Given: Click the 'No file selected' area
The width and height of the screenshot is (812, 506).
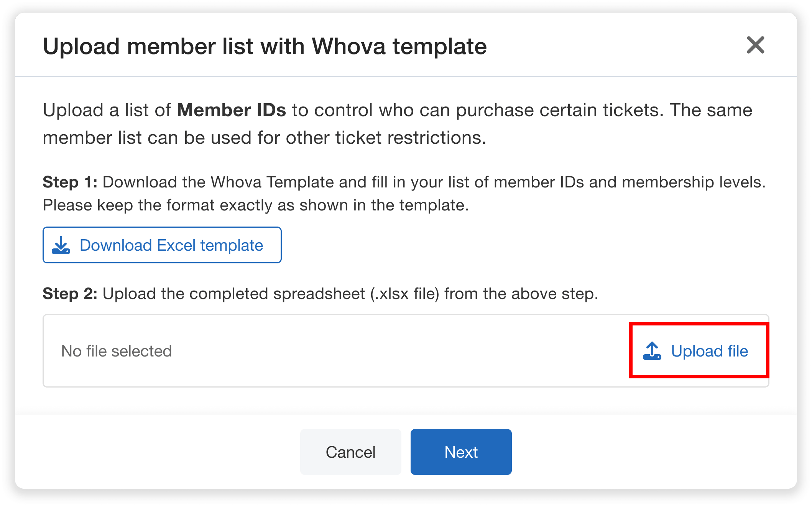Looking at the screenshot, I should (116, 351).
